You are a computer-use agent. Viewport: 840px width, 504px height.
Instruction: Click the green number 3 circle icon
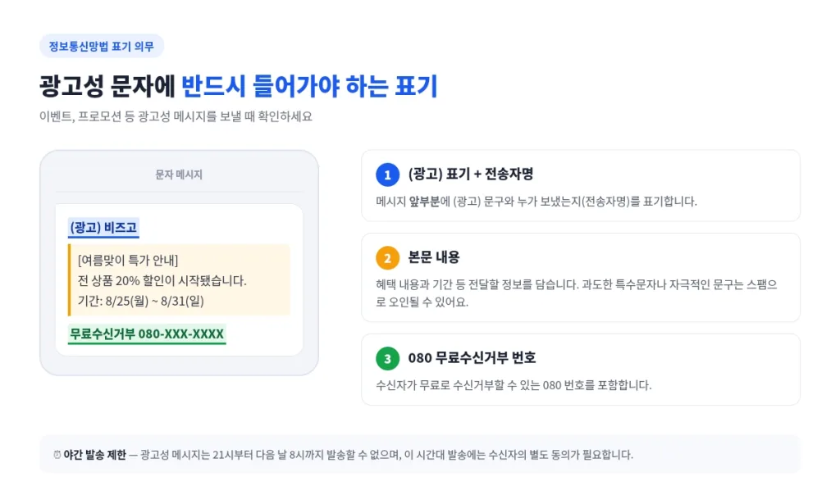pyautogui.click(x=387, y=358)
